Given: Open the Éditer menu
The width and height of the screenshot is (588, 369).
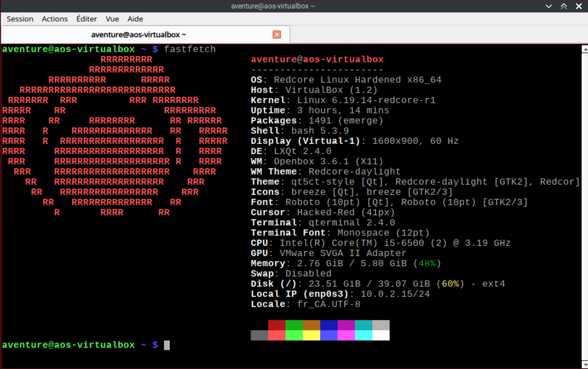Looking at the screenshot, I should pos(87,19).
